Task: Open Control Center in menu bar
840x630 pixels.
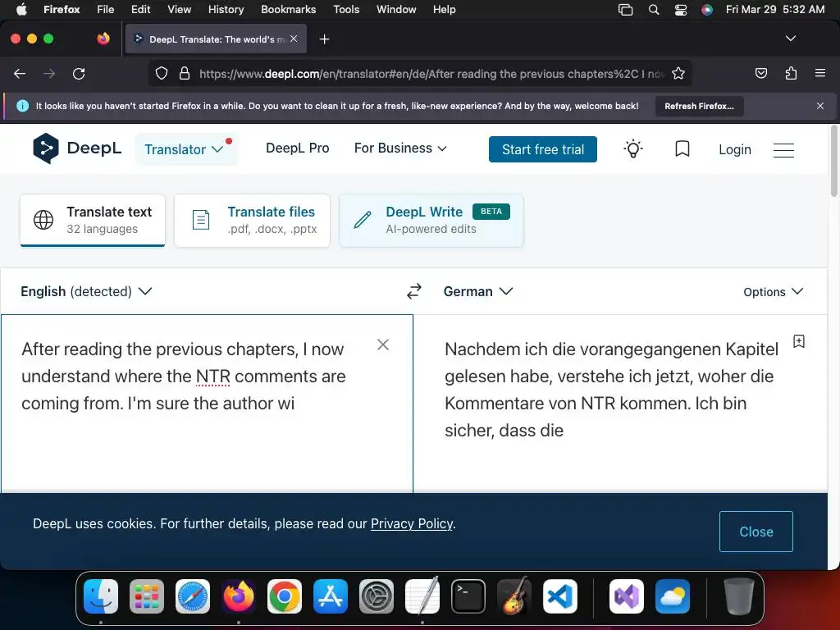Action: tap(680, 10)
